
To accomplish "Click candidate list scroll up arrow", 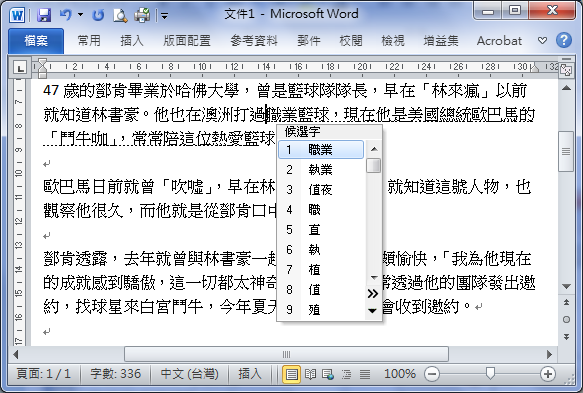I will coord(374,149).
